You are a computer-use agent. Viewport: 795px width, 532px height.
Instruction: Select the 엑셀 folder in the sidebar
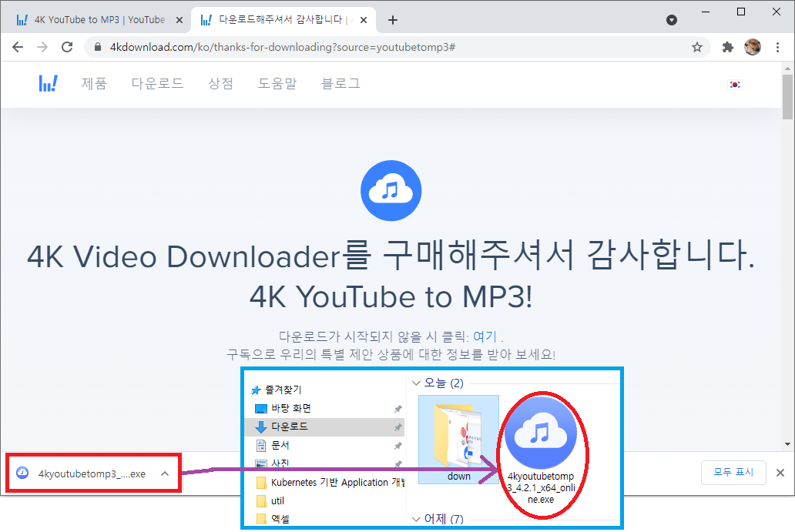coord(273,519)
